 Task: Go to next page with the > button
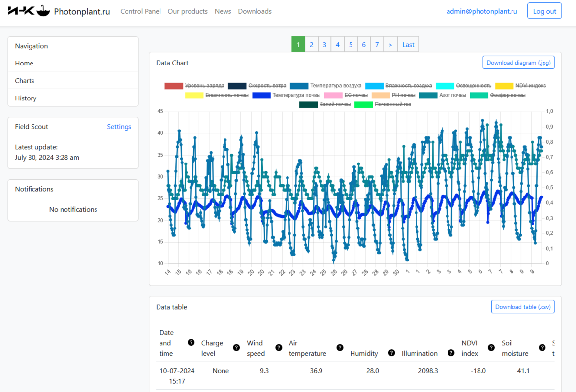pos(390,44)
